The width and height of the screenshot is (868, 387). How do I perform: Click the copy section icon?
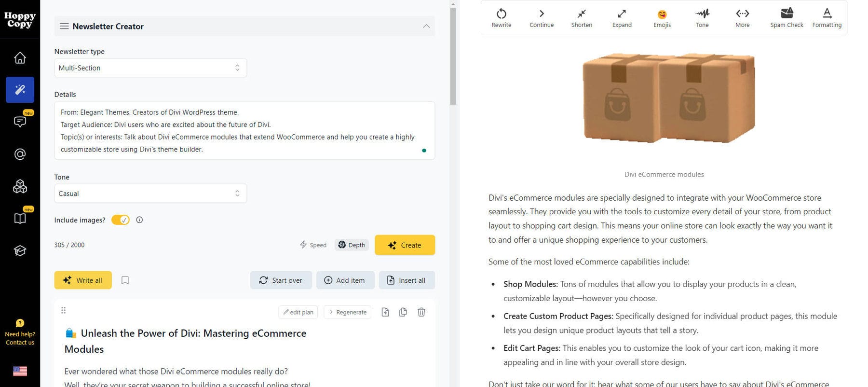pyautogui.click(x=403, y=312)
